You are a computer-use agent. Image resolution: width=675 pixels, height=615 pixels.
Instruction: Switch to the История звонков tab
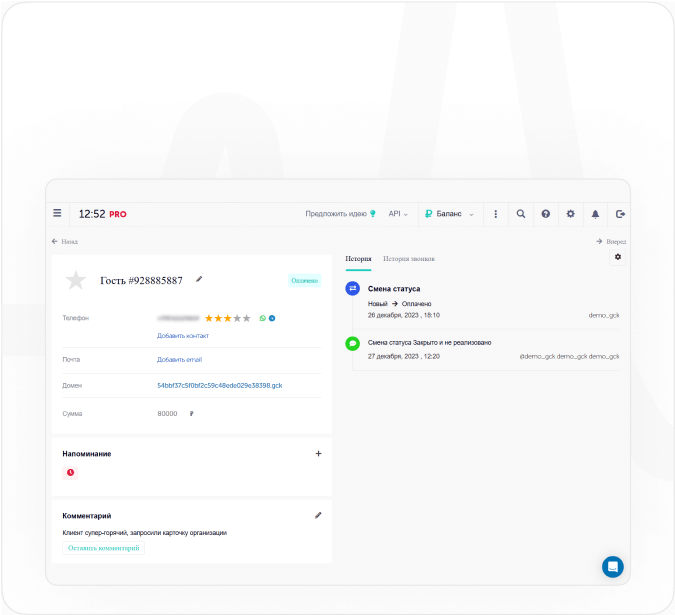click(x=408, y=259)
